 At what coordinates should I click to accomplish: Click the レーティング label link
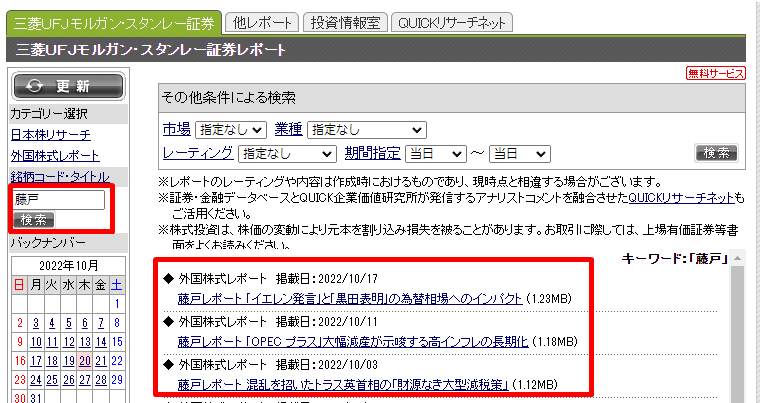tap(197, 153)
